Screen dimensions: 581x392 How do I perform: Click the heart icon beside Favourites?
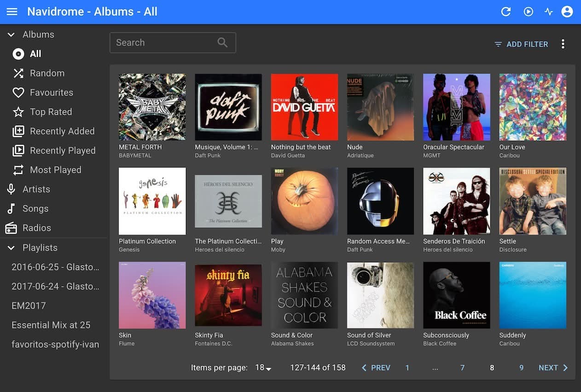pyautogui.click(x=18, y=92)
